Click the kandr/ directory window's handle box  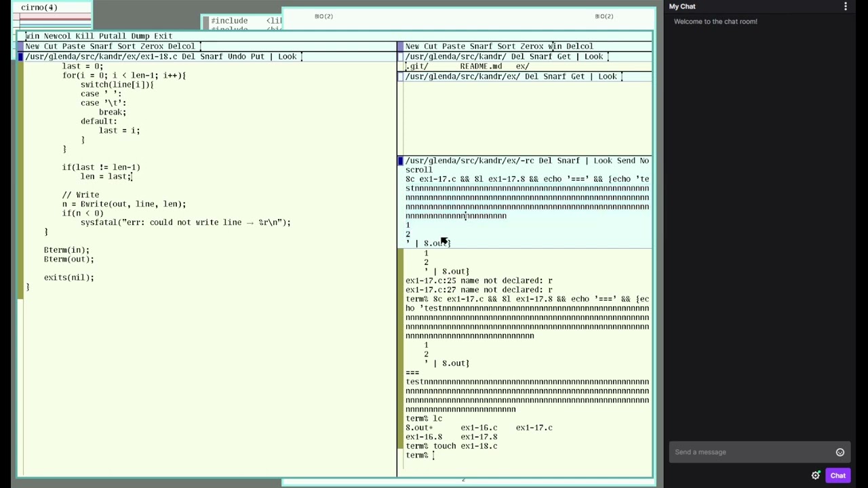[401, 56]
